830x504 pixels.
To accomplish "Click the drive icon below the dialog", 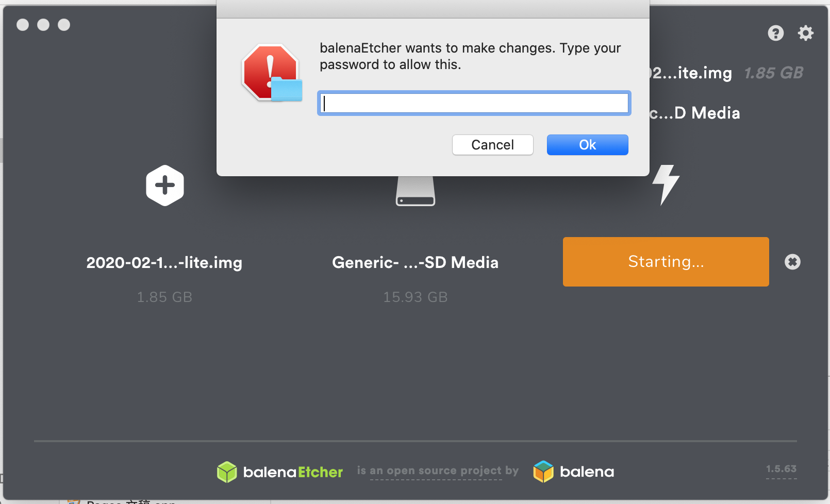I will click(x=416, y=192).
